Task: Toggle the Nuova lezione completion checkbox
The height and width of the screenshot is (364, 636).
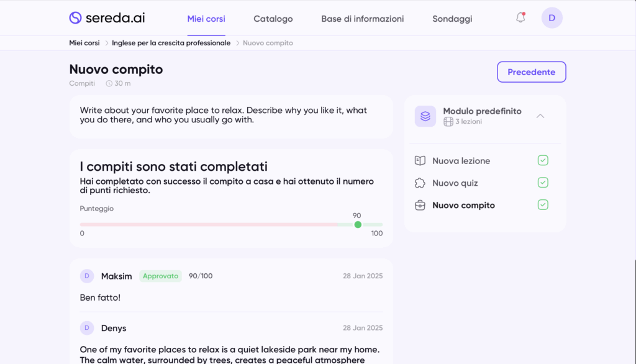Action: 543,161
